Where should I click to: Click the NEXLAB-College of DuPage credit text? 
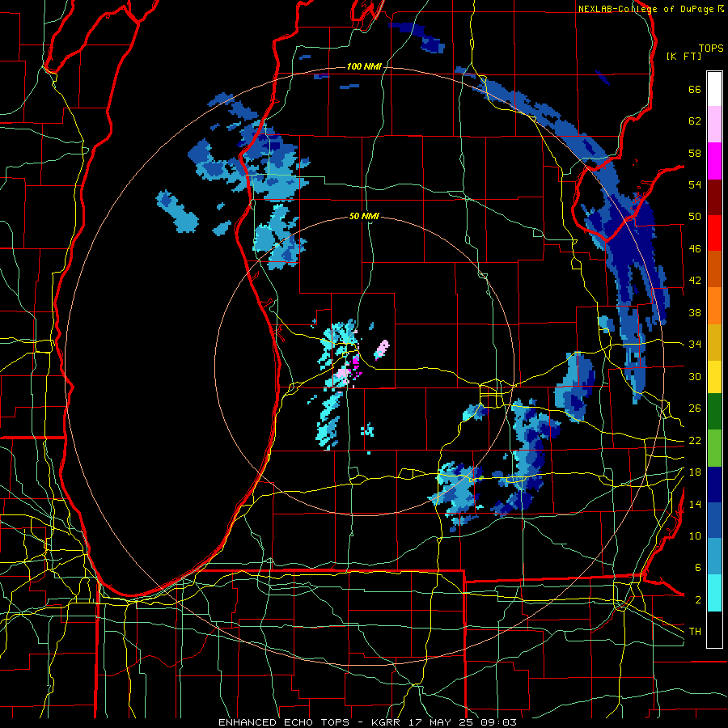(x=651, y=9)
